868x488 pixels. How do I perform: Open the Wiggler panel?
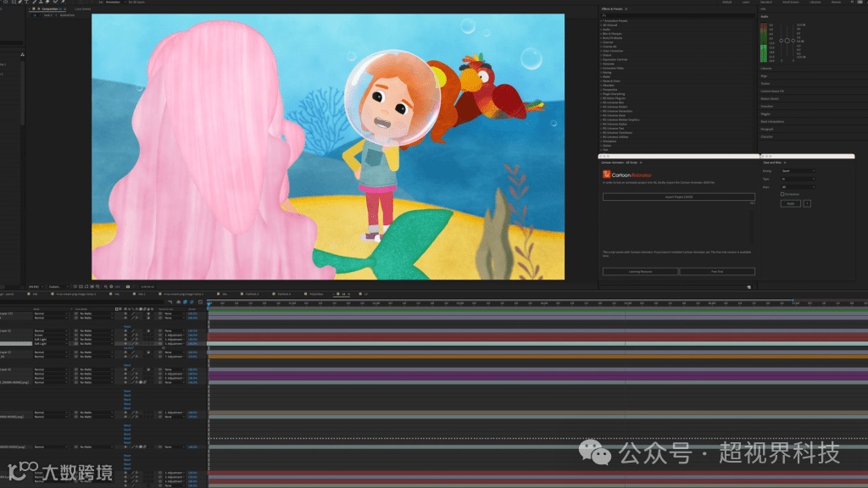point(765,114)
